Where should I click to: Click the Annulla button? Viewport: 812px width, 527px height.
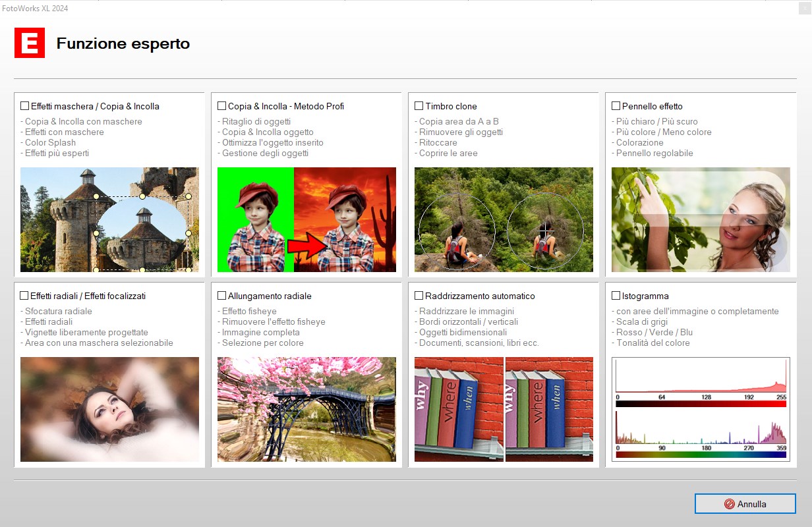[x=745, y=504]
